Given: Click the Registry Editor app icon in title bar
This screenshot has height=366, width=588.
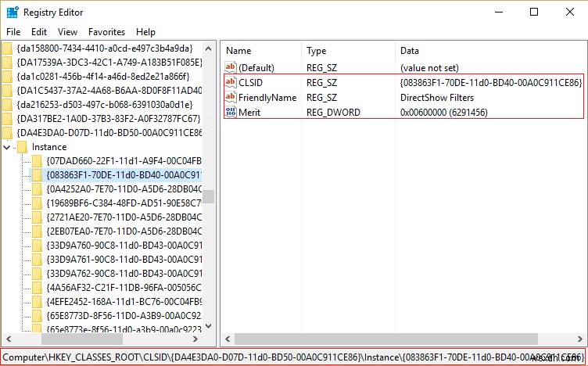Looking at the screenshot, I should [x=13, y=12].
